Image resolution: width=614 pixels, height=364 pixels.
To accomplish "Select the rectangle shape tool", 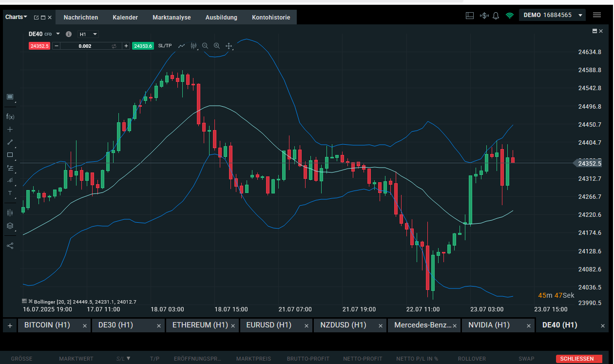I will tap(10, 155).
